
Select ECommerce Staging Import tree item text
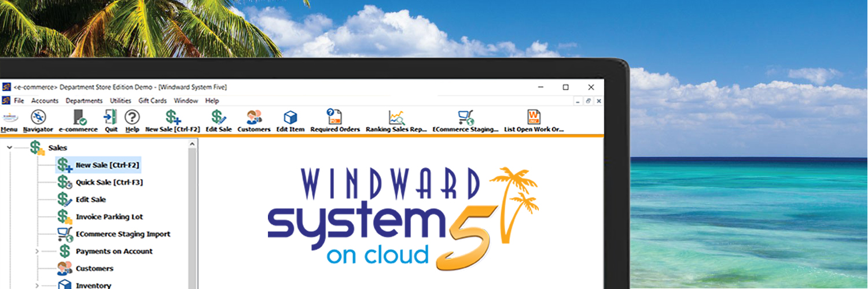(x=123, y=234)
